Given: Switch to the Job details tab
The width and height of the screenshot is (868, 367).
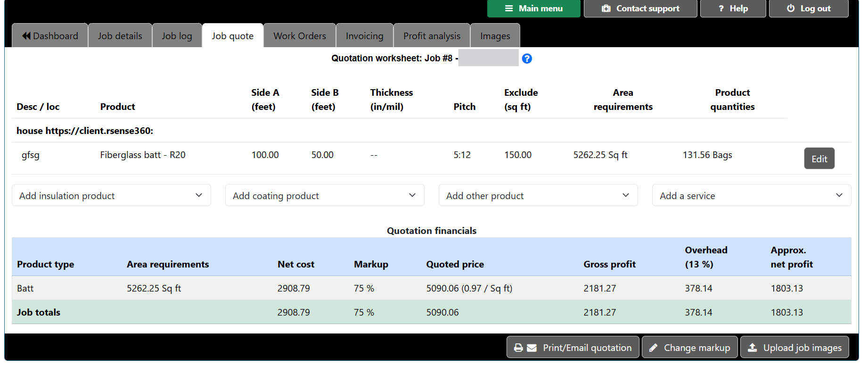Looking at the screenshot, I should [120, 36].
